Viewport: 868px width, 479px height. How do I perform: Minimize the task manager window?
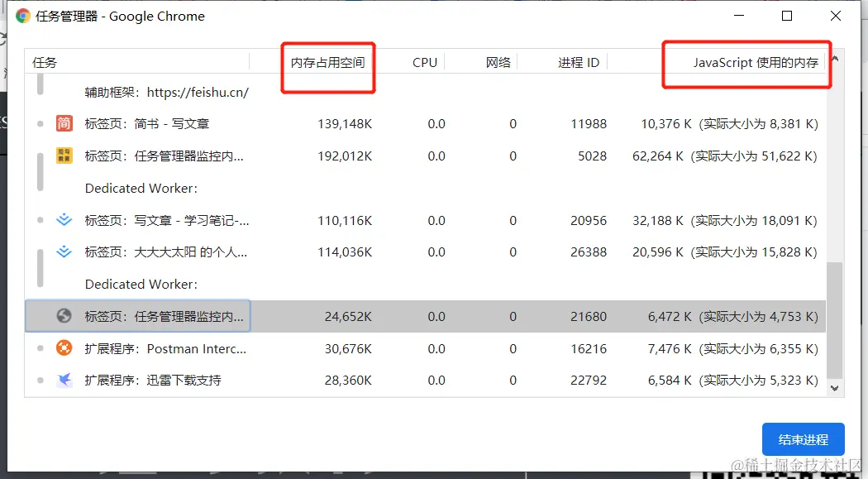(739, 16)
